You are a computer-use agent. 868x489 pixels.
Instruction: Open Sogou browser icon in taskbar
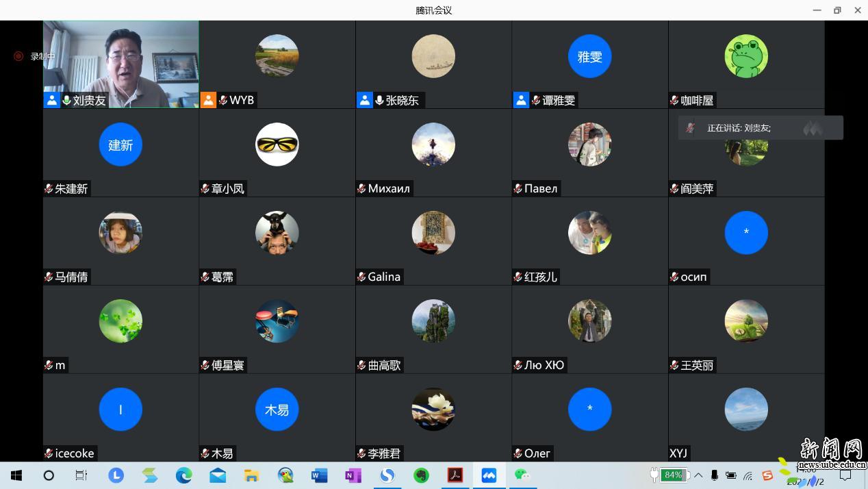[387, 475]
